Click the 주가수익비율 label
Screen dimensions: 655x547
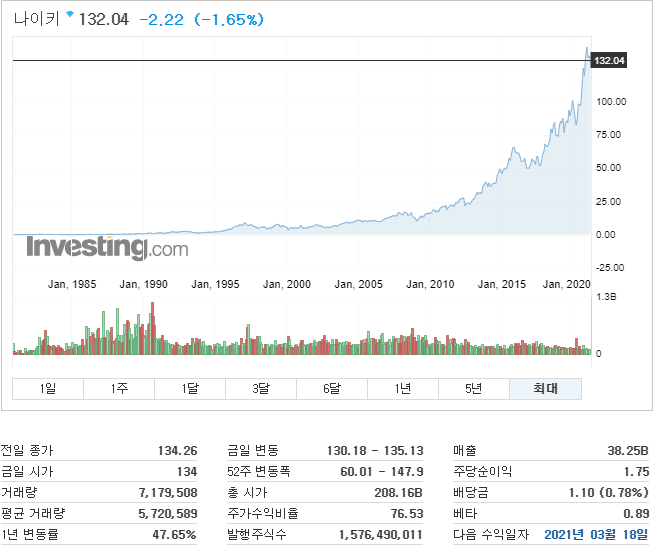pos(263,513)
